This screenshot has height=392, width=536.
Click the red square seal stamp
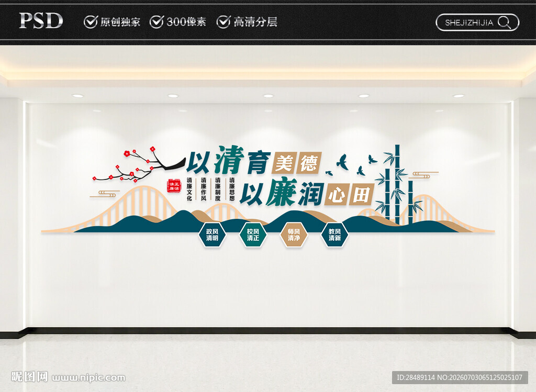pos(174,186)
